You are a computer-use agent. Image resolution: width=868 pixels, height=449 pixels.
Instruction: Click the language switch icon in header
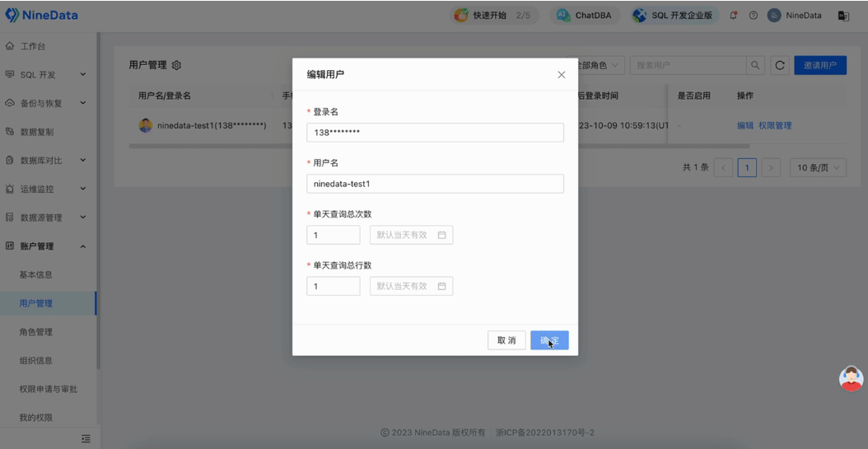[843, 16]
